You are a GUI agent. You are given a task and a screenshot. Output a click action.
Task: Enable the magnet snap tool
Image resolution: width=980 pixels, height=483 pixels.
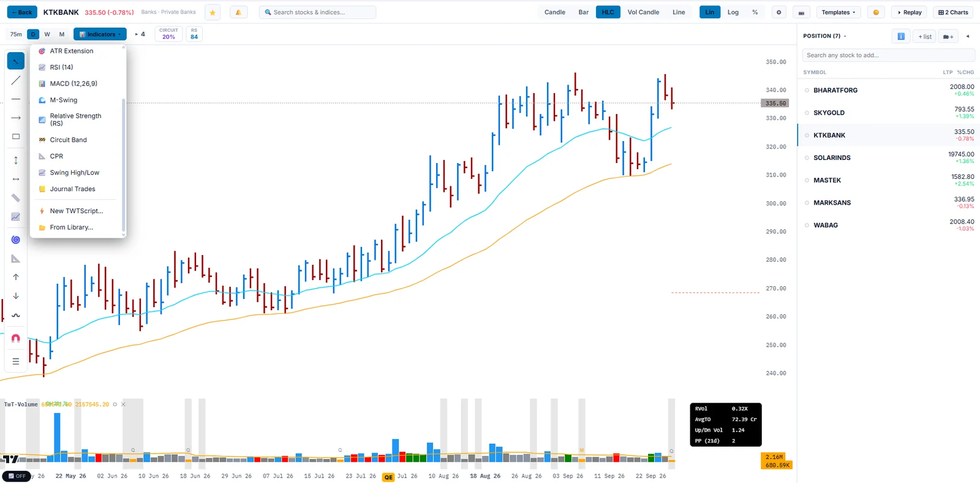coord(16,338)
